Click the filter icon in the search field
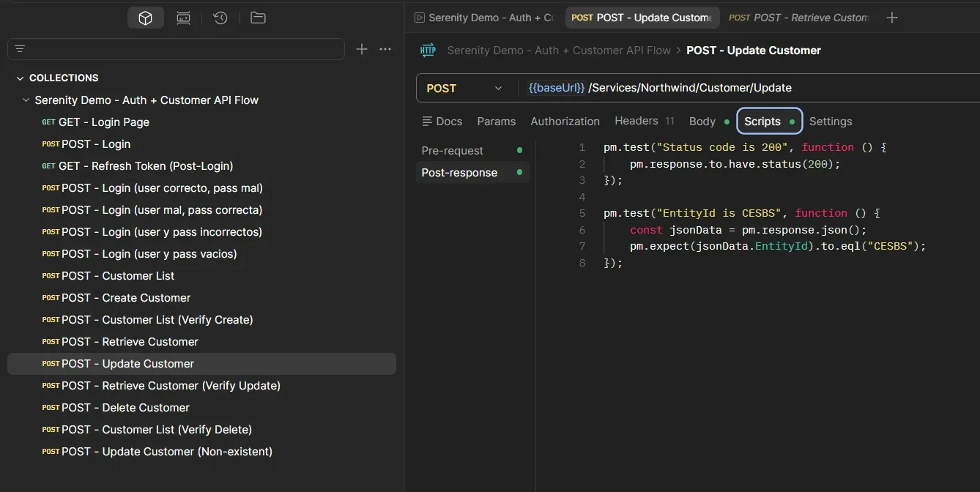Viewport: 980px width, 492px height. pyautogui.click(x=20, y=48)
